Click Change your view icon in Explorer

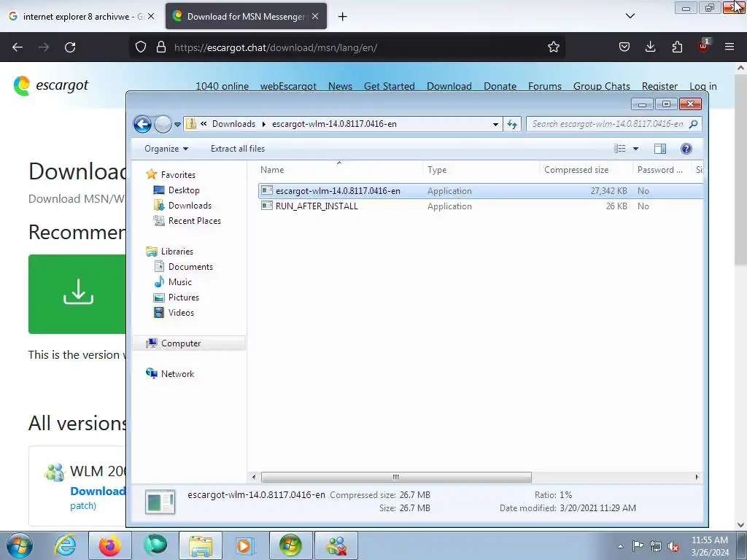620,149
